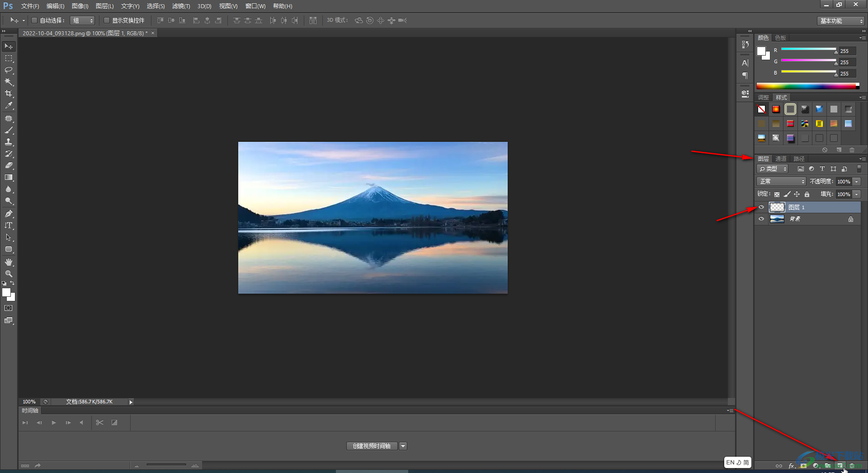The height and width of the screenshot is (473, 868).
Task: Open the fx layer style menu
Action: point(792,466)
